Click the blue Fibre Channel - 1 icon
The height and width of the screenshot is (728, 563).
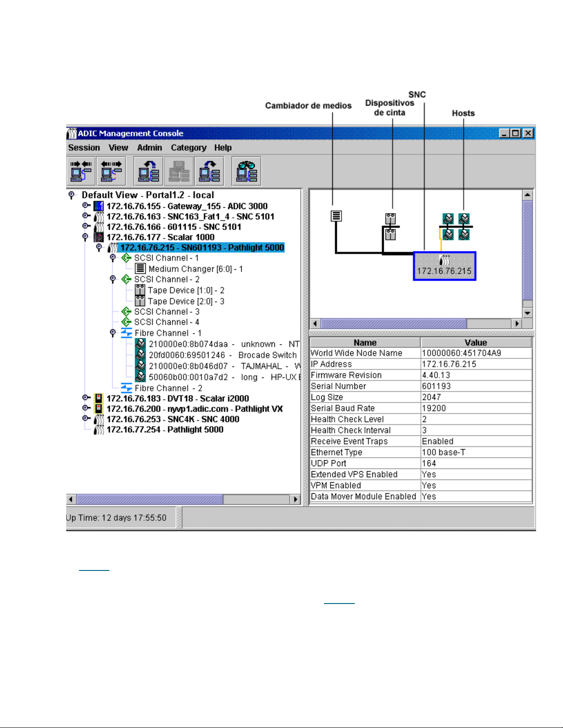pyautogui.click(x=126, y=333)
